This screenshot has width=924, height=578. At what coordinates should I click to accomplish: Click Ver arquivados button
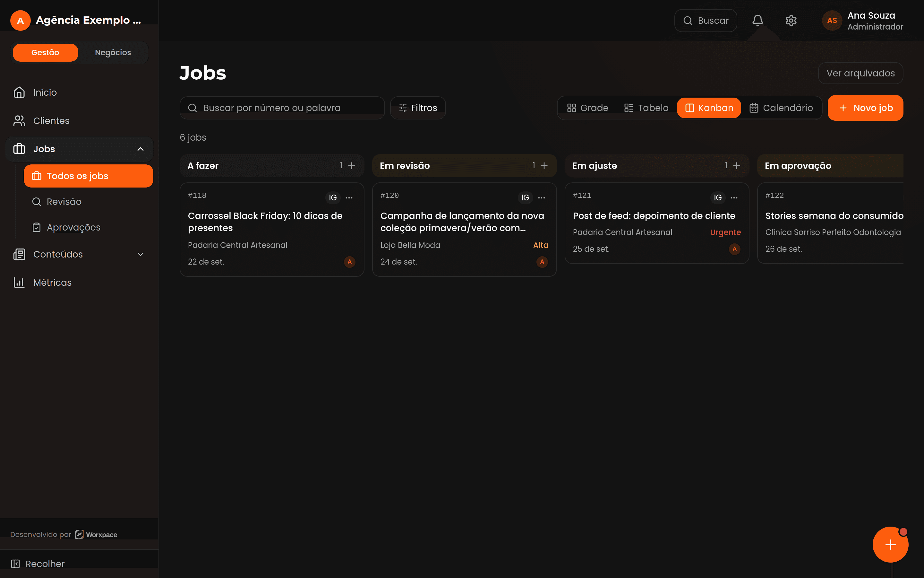click(x=860, y=73)
